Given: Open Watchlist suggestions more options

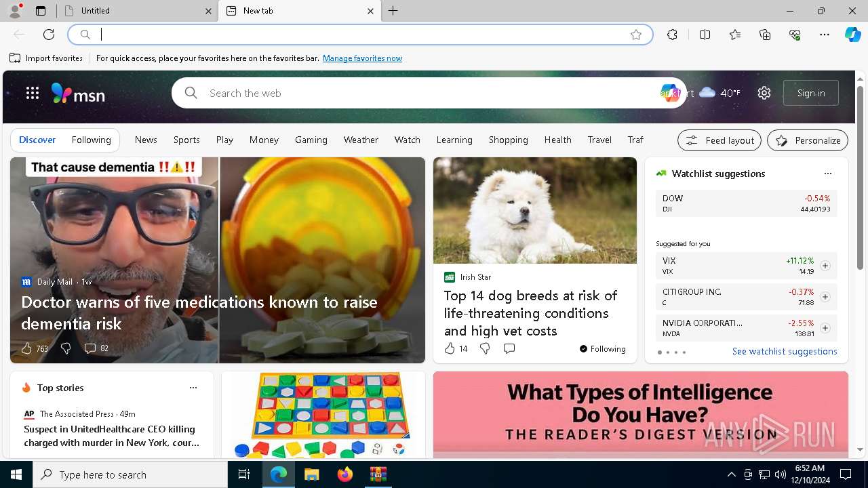Looking at the screenshot, I should click(827, 174).
